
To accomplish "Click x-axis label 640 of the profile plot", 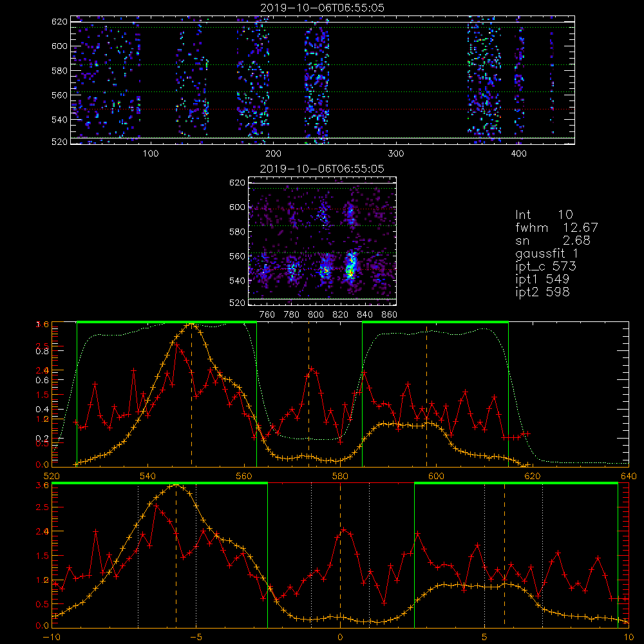I will (629, 477).
